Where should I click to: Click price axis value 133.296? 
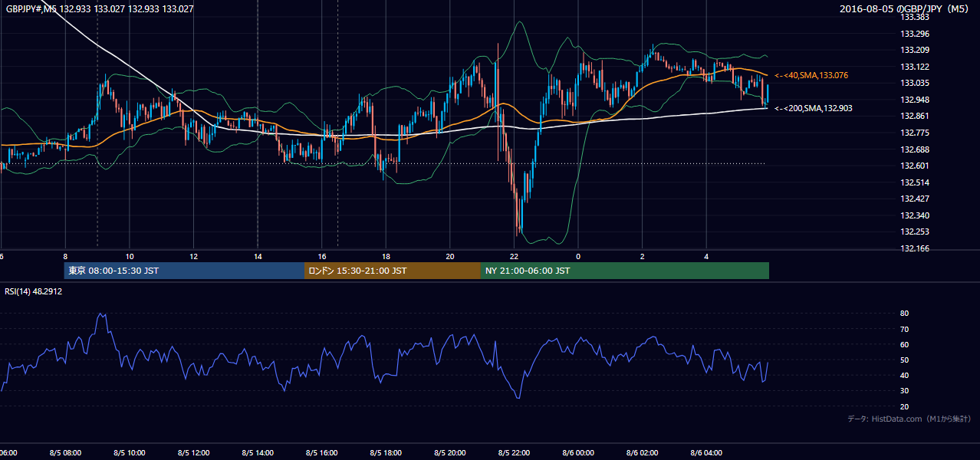click(x=915, y=34)
